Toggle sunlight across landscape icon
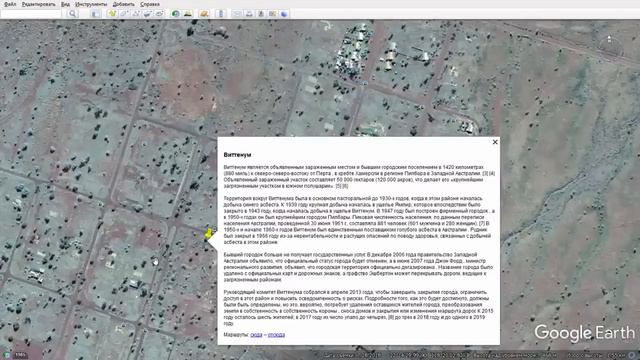Screen dimensions: 640x360 (x=188, y=13)
